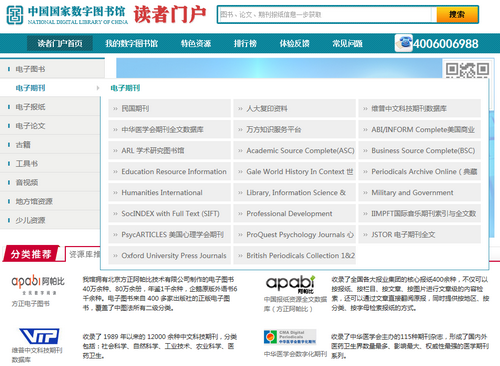Open Education Resource Information link
Viewport: 500px width, 366px height.
(x=169, y=171)
